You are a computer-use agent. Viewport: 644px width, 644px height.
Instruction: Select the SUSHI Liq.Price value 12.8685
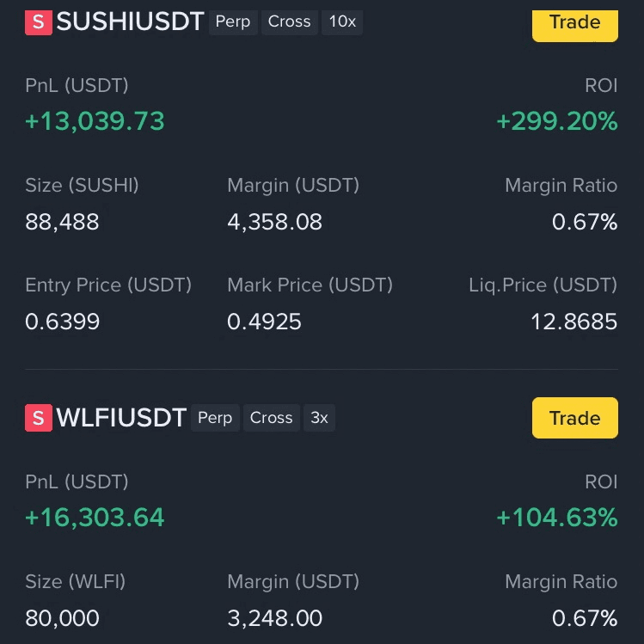[x=574, y=322]
